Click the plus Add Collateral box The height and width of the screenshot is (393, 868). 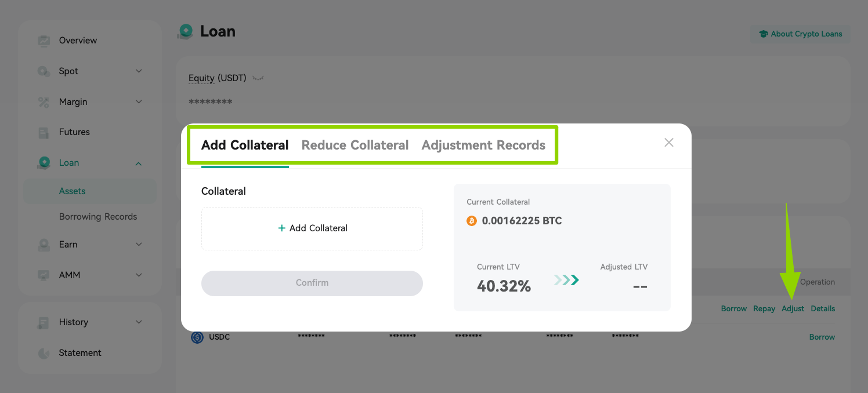[312, 228]
